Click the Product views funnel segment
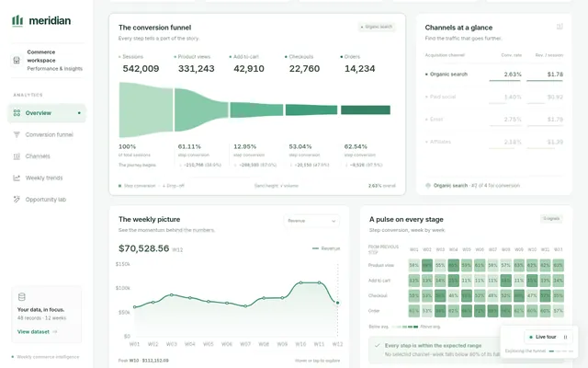This screenshot has width=588, height=368. click(x=201, y=109)
